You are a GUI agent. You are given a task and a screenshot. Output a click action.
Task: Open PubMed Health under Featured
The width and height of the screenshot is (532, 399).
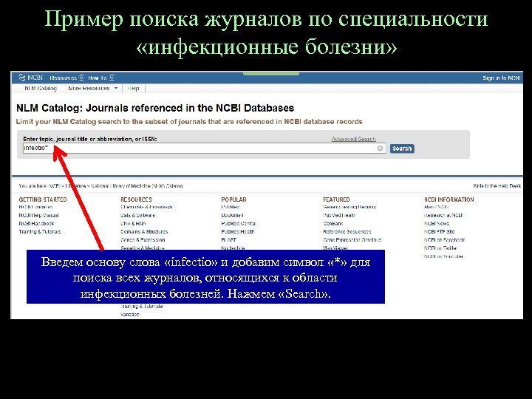click(x=339, y=216)
